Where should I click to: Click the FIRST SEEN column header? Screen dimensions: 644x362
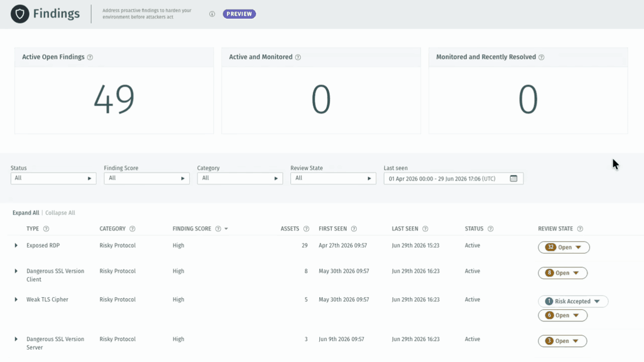coord(333,229)
